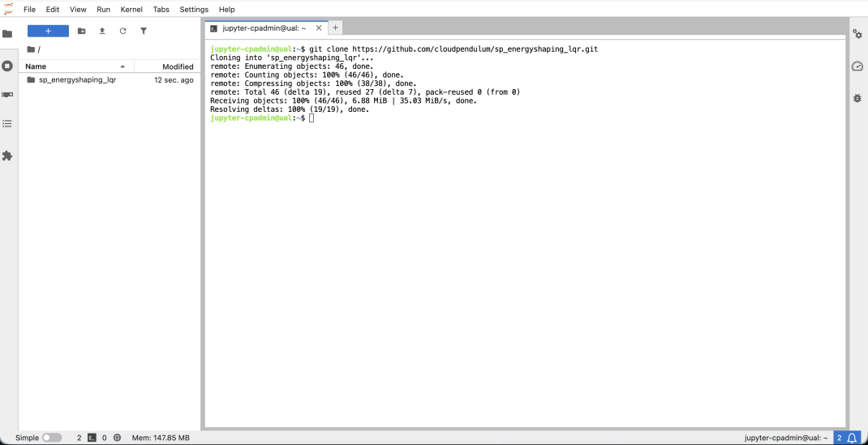Open the resource usage gauge icon
The width and height of the screenshot is (868, 445).
[x=857, y=66]
